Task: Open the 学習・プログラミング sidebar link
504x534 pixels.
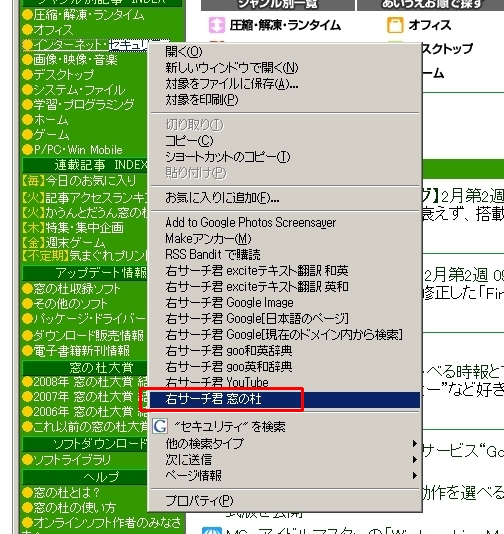Action: 83,105
